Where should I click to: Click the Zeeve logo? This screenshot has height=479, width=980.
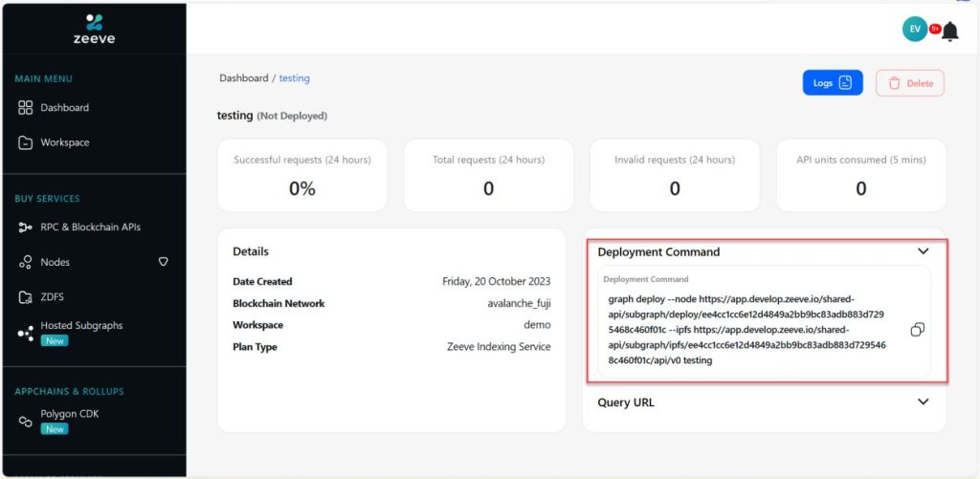94,29
